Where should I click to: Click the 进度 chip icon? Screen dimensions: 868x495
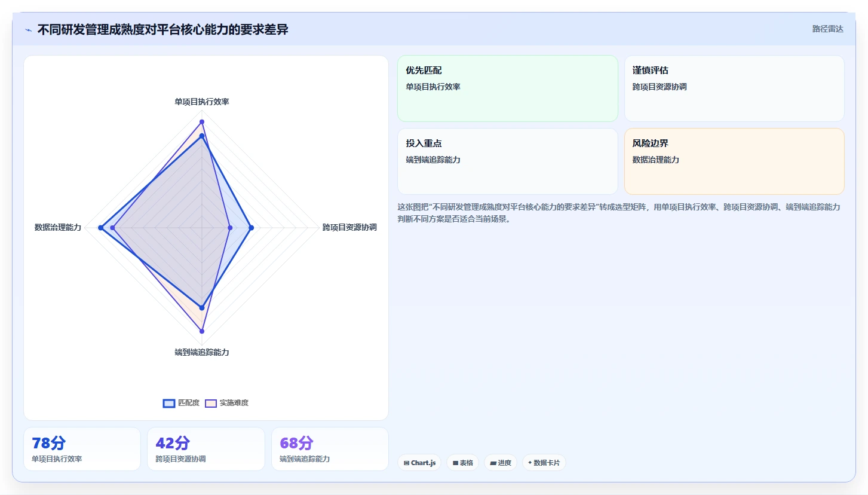click(493, 463)
